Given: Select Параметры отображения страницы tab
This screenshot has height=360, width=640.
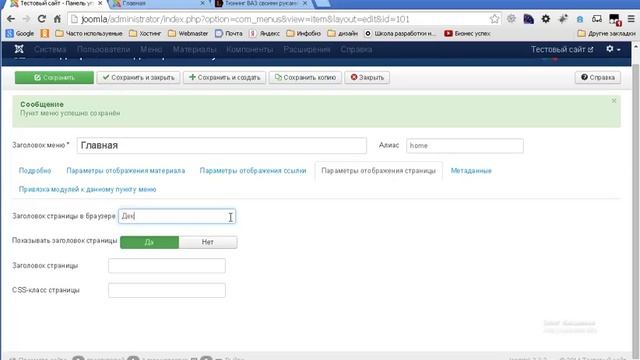Looking at the screenshot, I should [x=378, y=171].
